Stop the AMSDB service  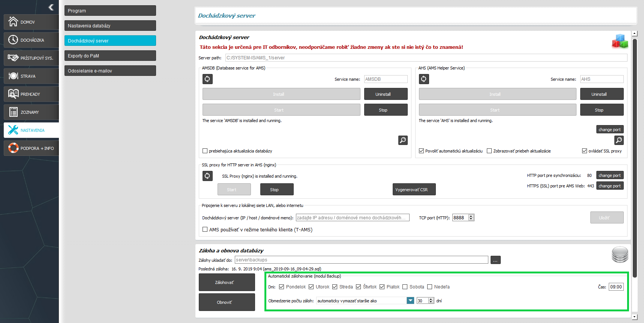tap(386, 110)
